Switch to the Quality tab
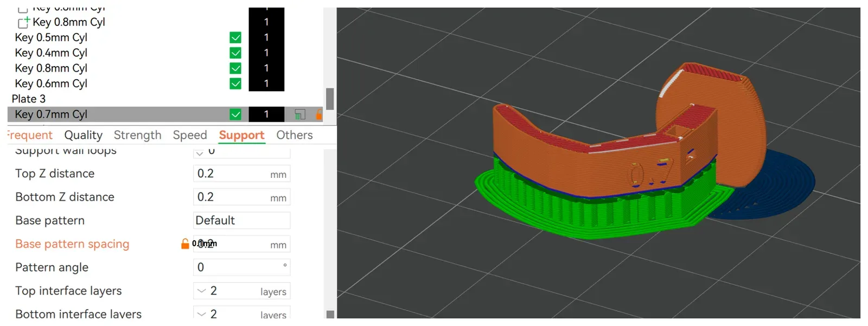Image resolution: width=868 pixels, height=326 pixels. [x=83, y=135]
